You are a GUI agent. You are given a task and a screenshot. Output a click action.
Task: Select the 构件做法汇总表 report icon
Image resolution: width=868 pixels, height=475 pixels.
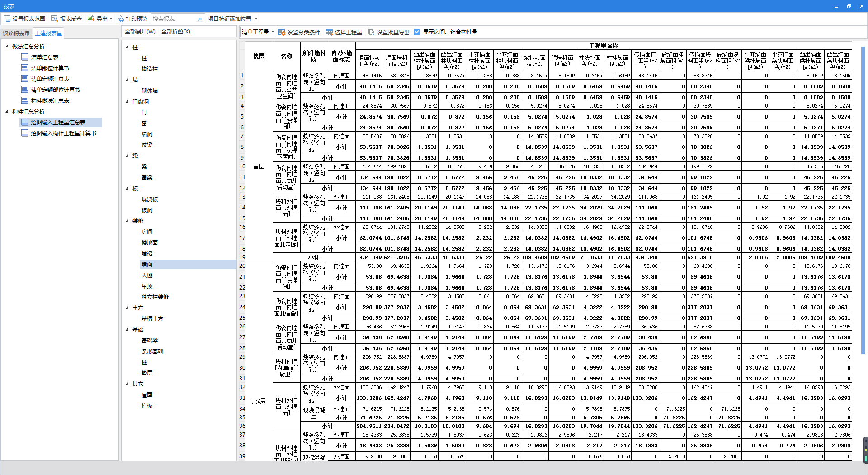tap(25, 100)
